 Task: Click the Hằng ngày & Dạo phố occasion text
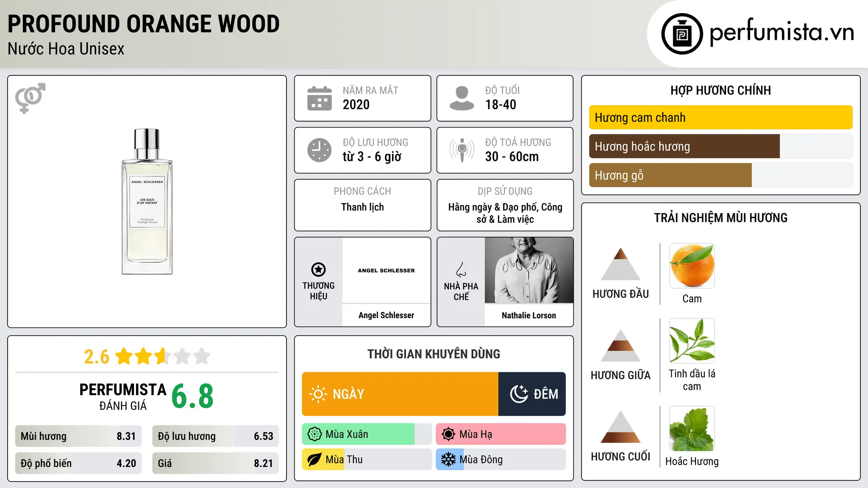(x=505, y=213)
